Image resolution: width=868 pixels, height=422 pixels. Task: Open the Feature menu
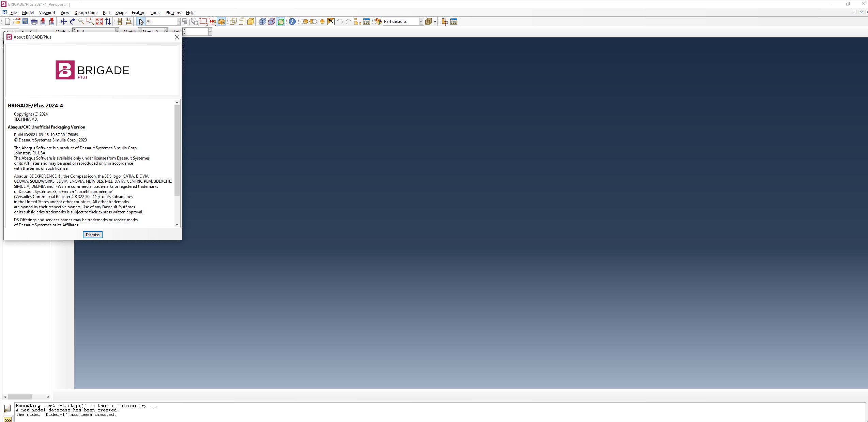coord(138,13)
